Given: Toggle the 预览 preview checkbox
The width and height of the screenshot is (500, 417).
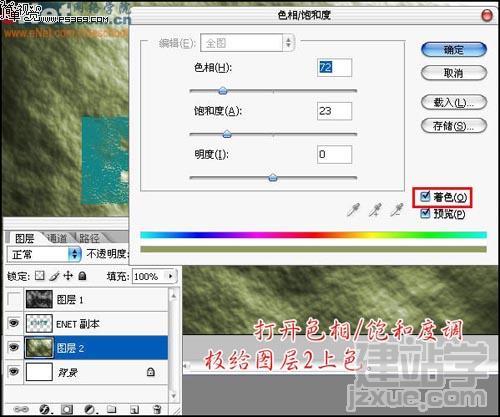Looking at the screenshot, I should [x=425, y=213].
